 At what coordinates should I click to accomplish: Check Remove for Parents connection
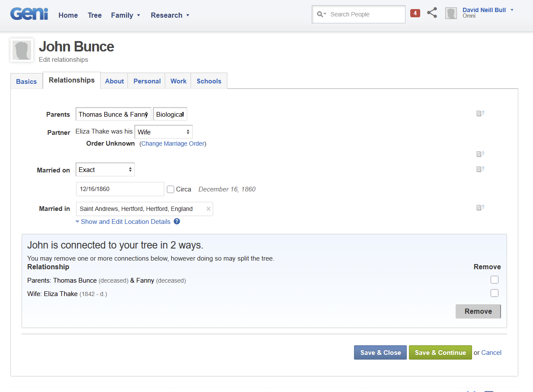tap(495, 280)
